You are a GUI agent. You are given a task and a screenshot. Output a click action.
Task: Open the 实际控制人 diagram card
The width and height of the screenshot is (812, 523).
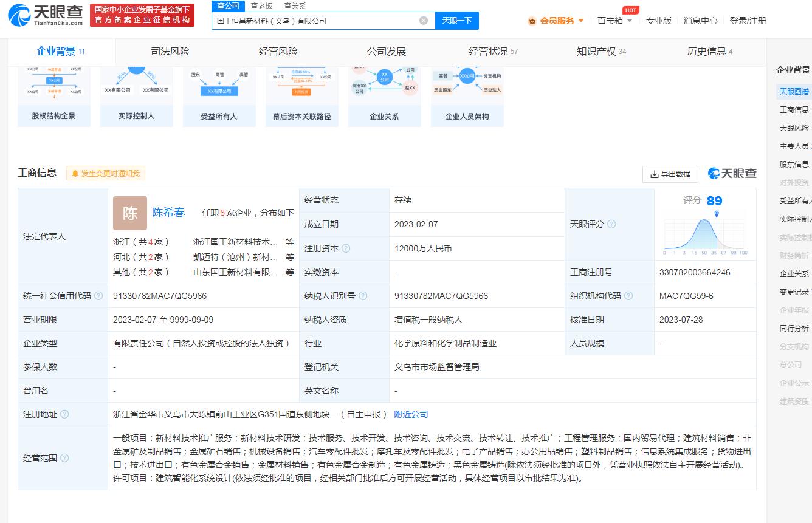coord(137,97)
